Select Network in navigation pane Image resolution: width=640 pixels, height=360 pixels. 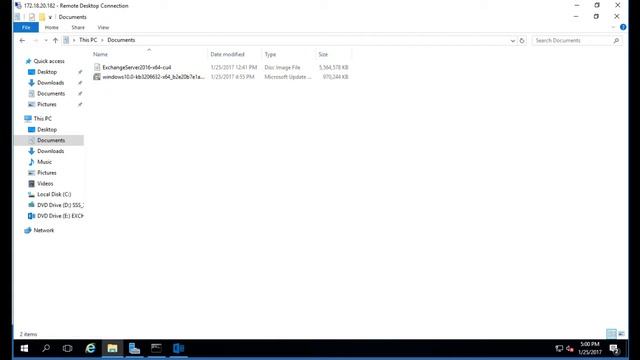(44, 230)
